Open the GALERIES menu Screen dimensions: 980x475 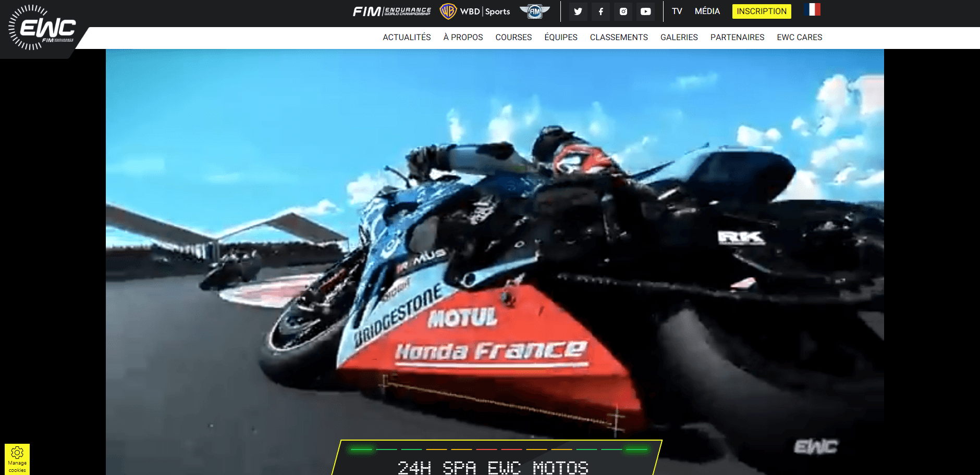coord(679,37)
